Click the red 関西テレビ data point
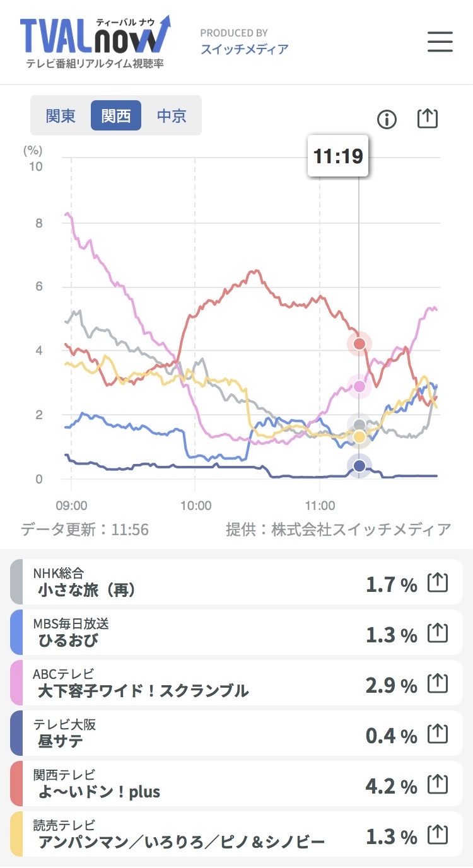 [x=359, y=344]
